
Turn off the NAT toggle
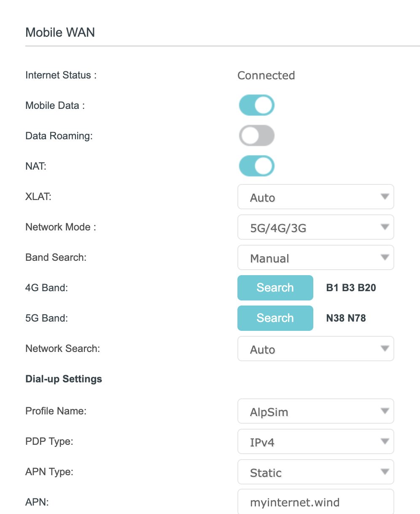click(256, 166)
